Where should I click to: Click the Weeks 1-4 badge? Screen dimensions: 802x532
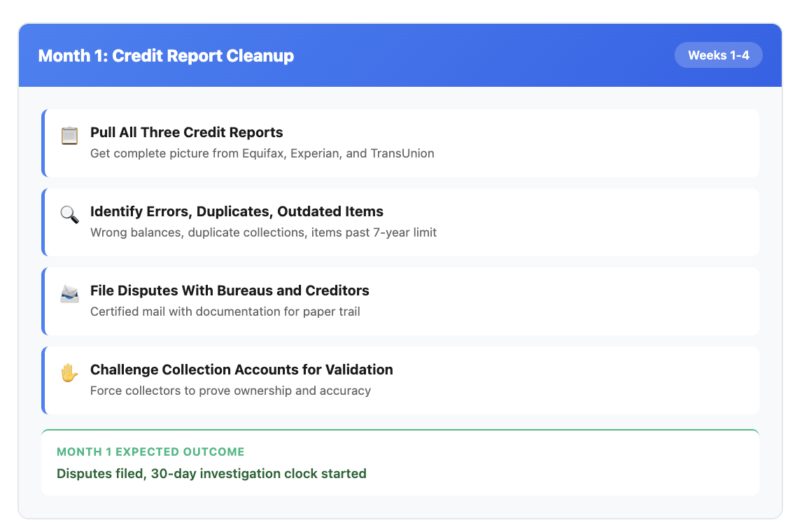[x=718, y=55]
